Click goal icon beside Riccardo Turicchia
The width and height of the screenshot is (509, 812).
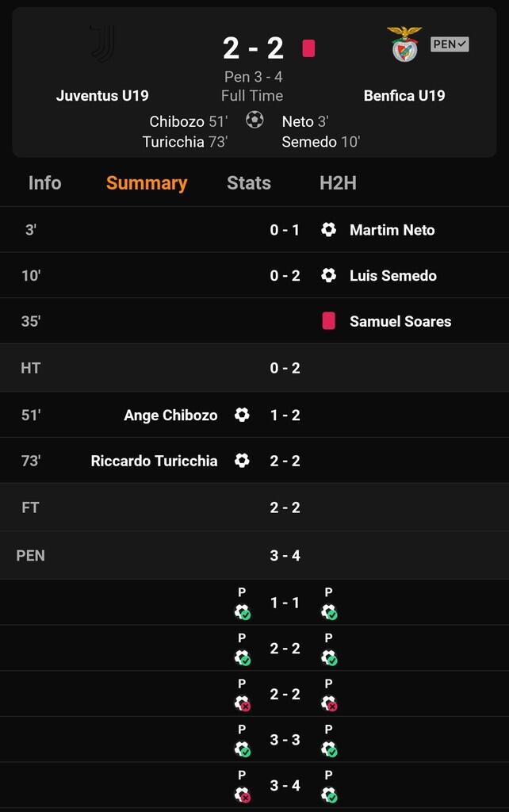242,461
